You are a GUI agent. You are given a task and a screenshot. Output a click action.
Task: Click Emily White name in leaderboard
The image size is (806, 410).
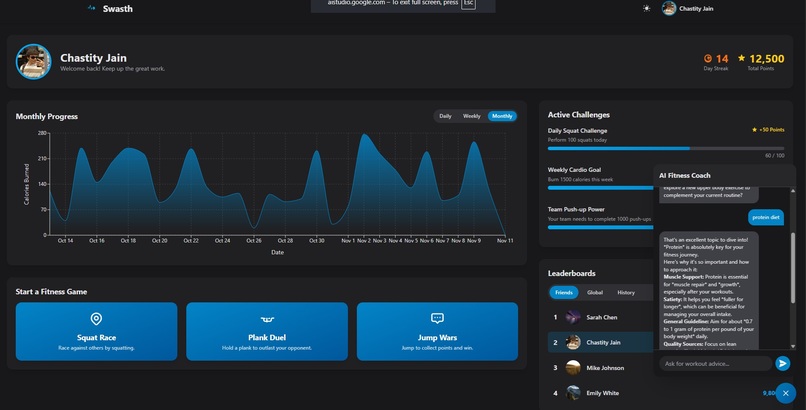[602, 393]
